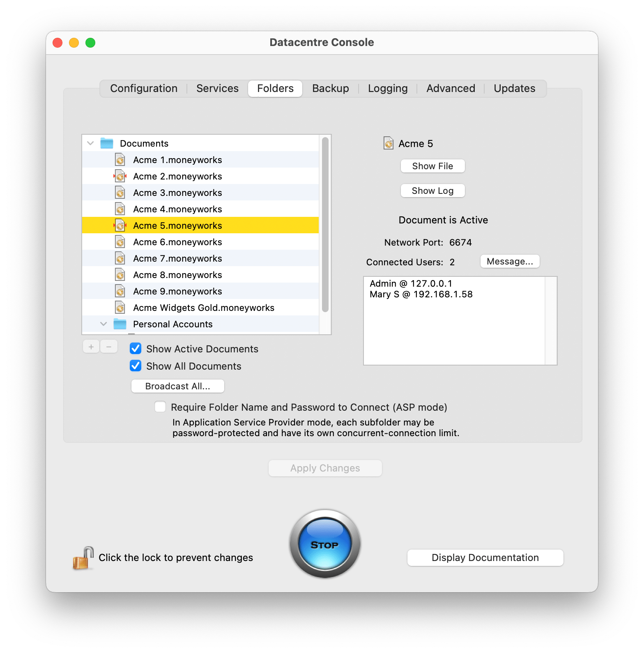
Task: Click the Acme 4.moneyworks file icon
Action: click(x=120, y=209)
